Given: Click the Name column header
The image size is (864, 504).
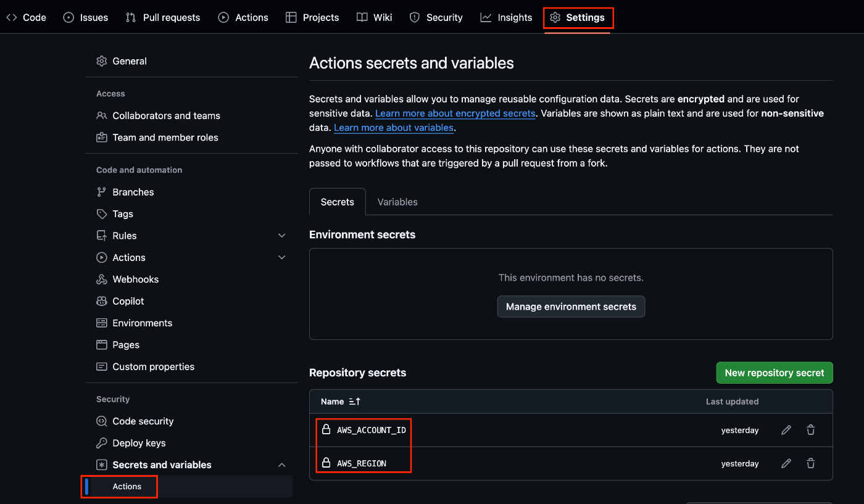Looking at the screenshot, I should (x=332, y=402).
